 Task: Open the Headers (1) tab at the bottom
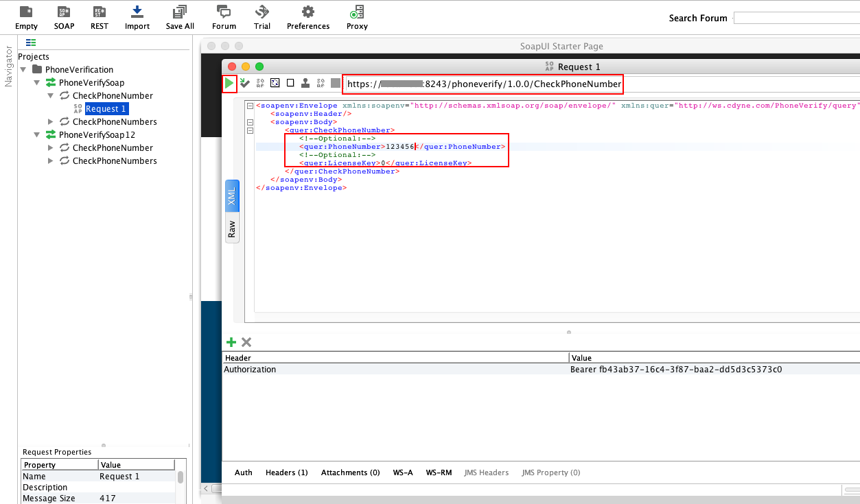[286, 472]
